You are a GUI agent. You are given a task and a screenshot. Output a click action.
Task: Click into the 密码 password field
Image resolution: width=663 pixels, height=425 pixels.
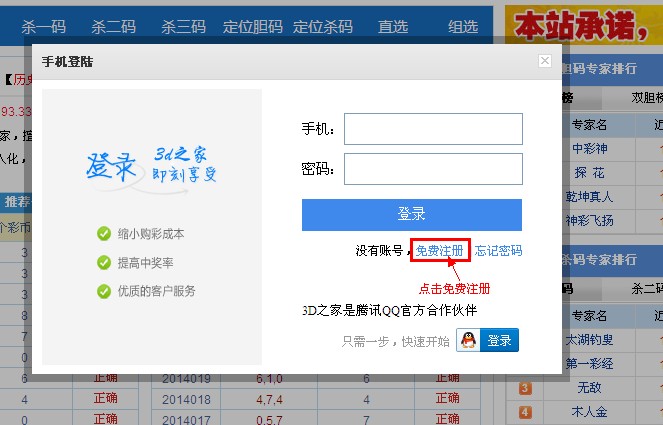click(x=433, y=169)
